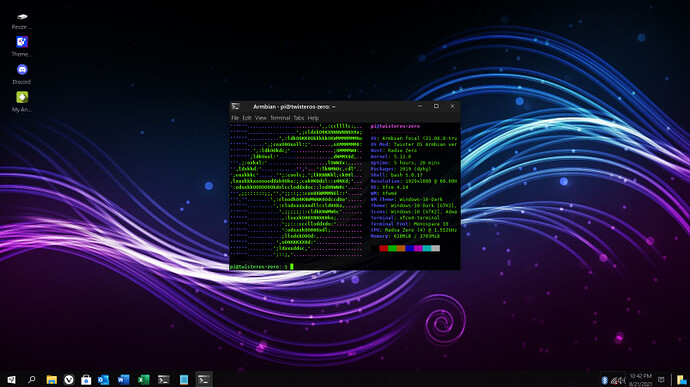
Task: Minimize the Armbian terminal window
Action: point(420,106)
